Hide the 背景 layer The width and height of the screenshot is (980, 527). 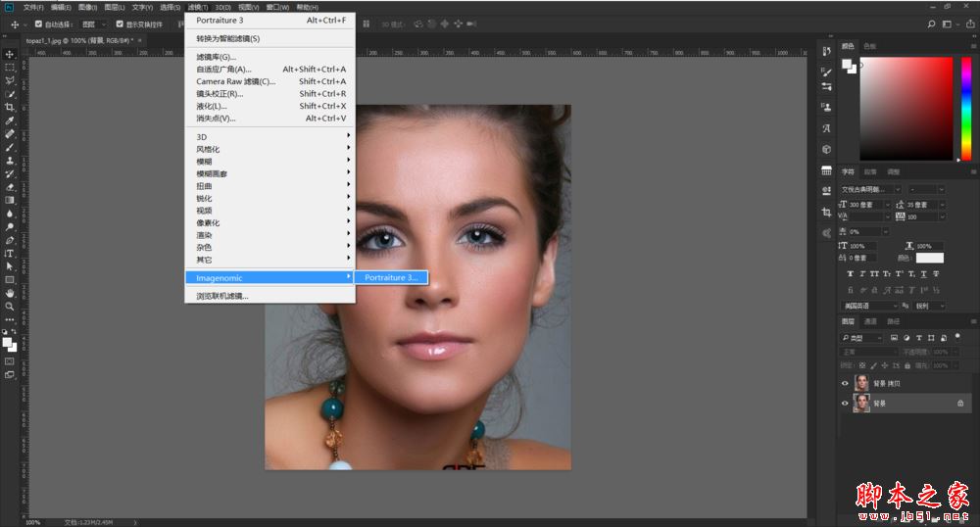[845, 404]
